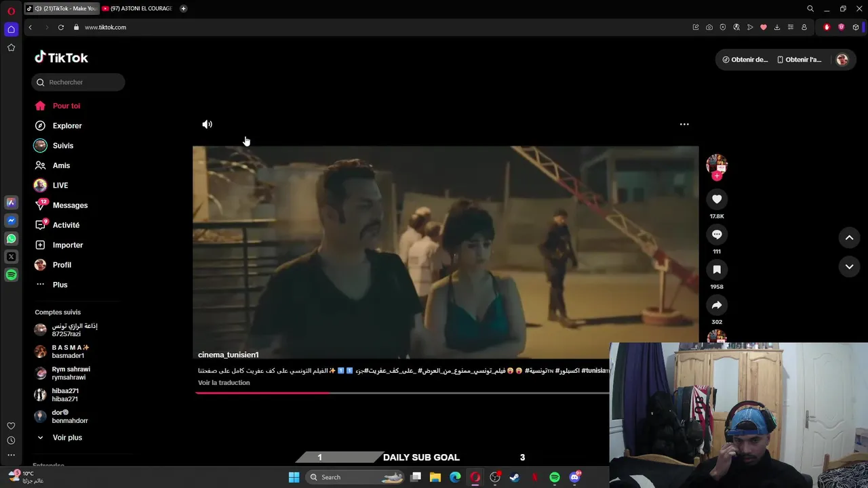Go back with the browser back arrow
The image size is (868, 488).
point(30,27)
